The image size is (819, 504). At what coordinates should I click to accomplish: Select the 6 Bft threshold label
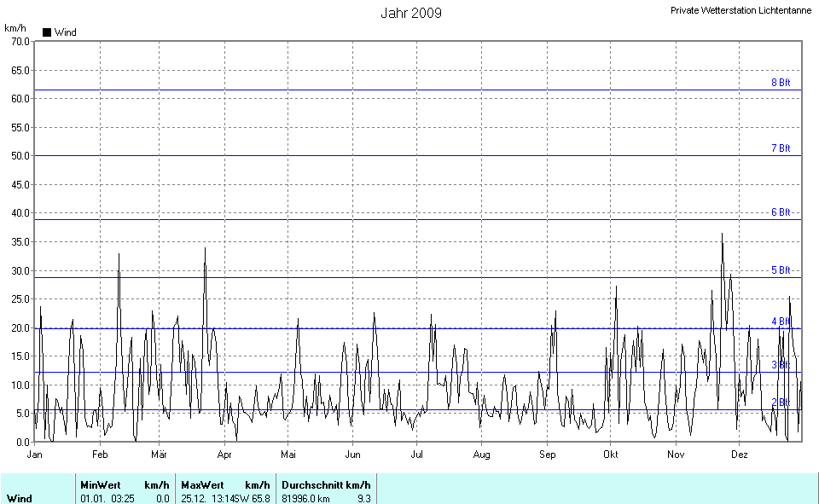point(781,212)
